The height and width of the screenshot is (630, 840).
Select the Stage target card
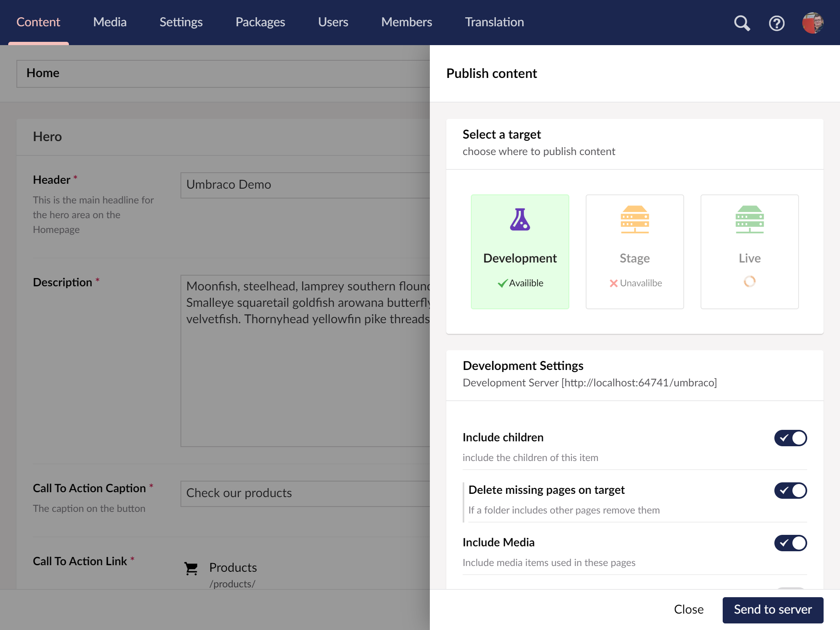635,252
